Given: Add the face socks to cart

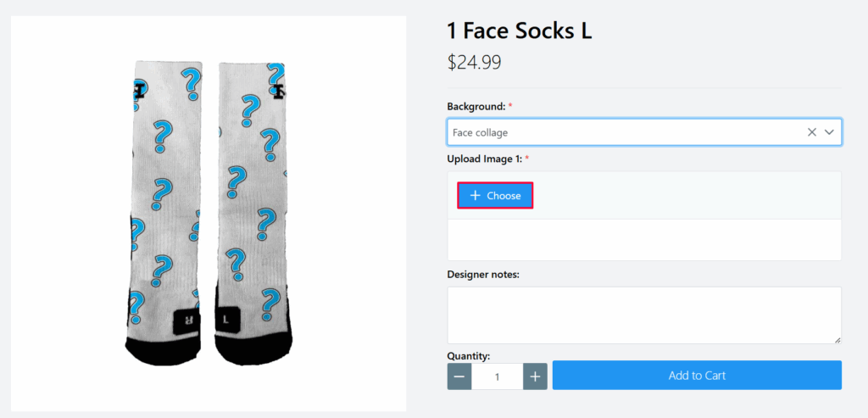Looking at the screenshot, I should pyautogui.click(x=697, y=376).
